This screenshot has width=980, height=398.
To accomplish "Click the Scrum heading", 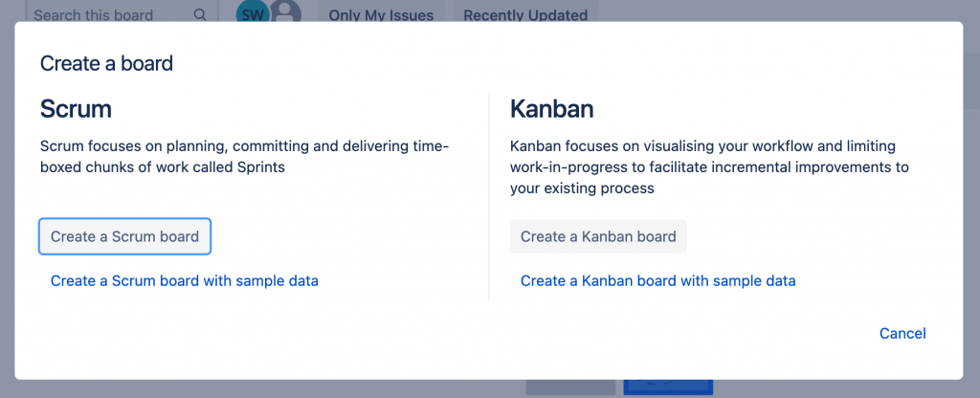I will click(76, 109).
